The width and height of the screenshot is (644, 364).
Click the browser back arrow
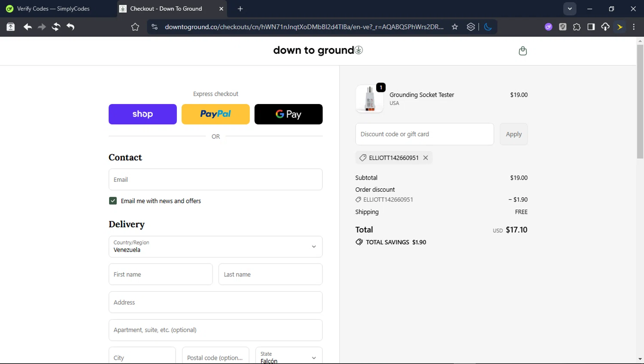(x=27, y=27)
